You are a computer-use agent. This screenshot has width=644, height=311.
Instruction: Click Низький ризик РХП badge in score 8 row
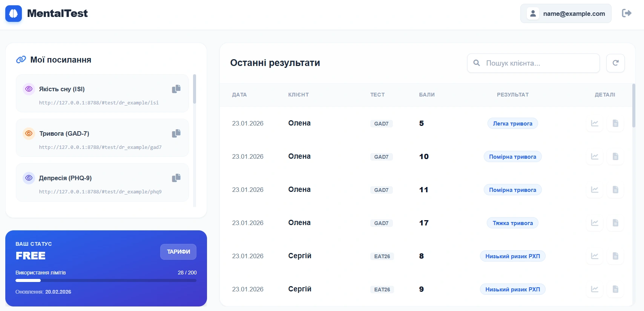pyautogui.click(x=513, y=256)
